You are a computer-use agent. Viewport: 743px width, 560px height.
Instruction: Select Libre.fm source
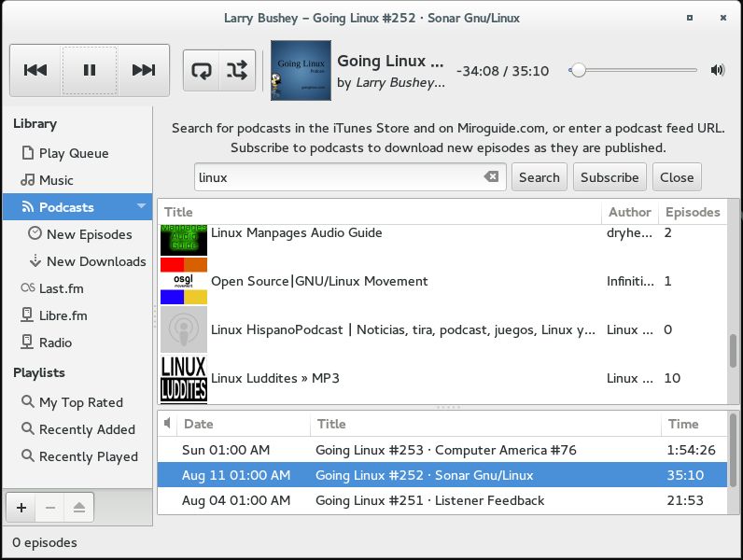[x=77, y=315]
